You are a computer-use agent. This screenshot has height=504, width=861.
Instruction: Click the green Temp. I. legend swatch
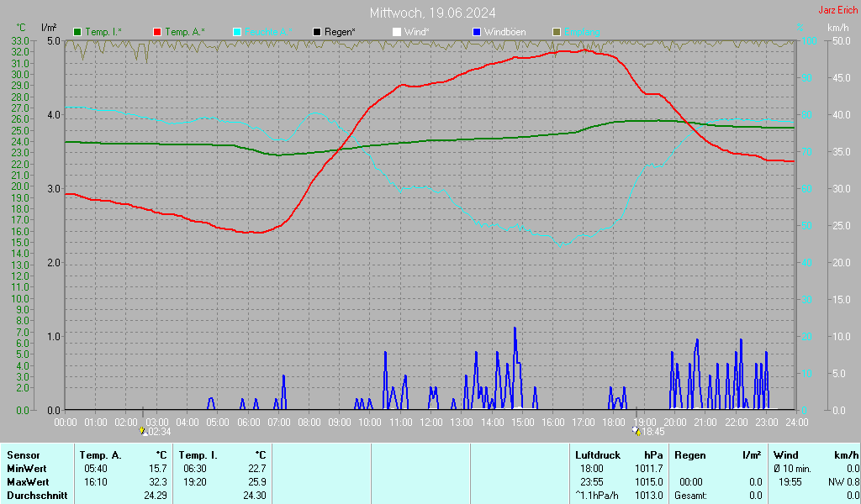77,32
